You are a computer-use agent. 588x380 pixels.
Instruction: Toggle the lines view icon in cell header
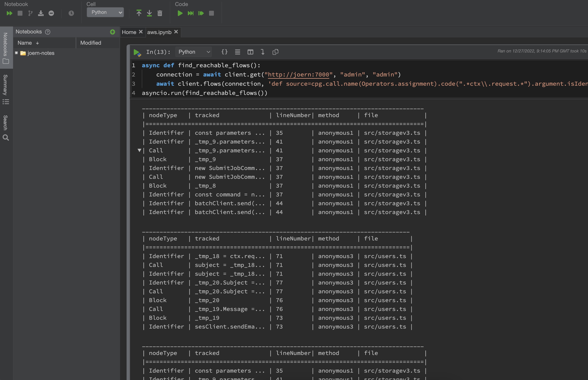click(x=237, y=52)
